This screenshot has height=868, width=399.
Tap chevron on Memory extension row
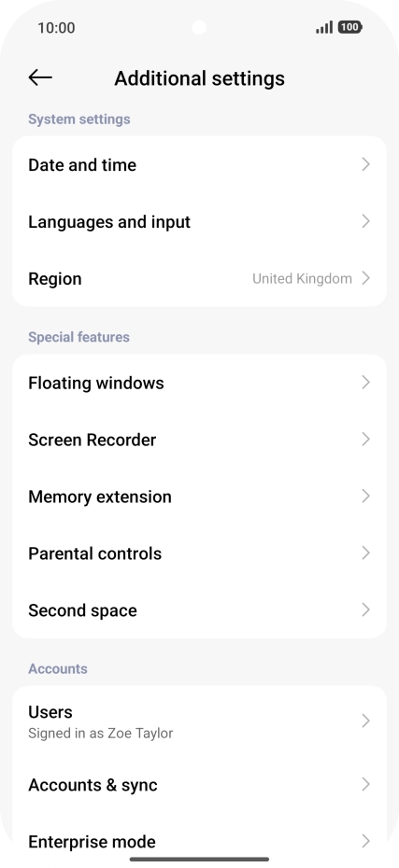pyautogui.click(x=365, y=497)
